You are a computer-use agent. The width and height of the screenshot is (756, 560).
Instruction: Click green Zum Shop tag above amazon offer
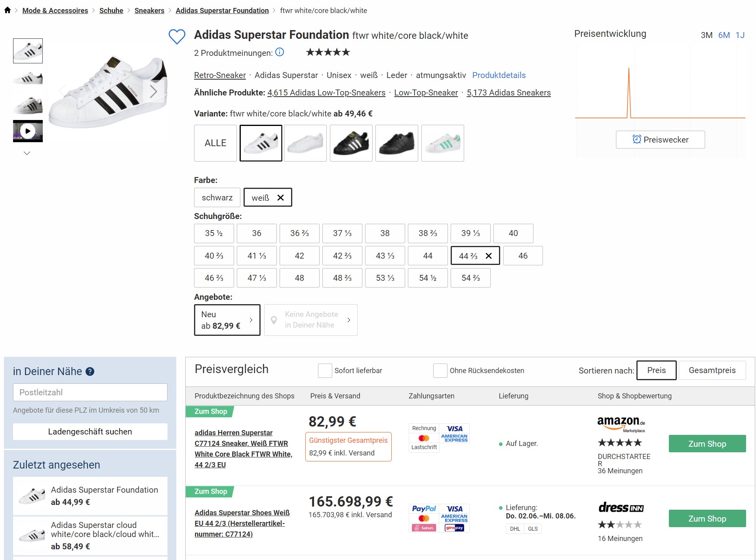pos(210,411)
